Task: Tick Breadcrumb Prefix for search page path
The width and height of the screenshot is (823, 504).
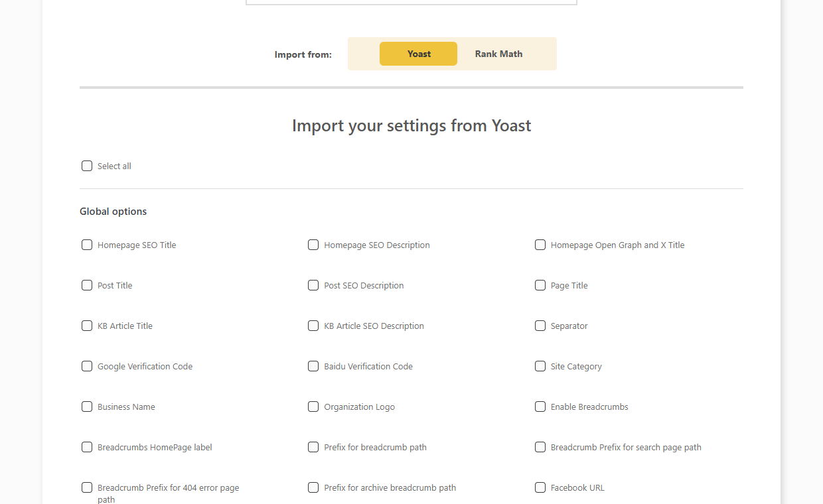Action: click(540, 447)
